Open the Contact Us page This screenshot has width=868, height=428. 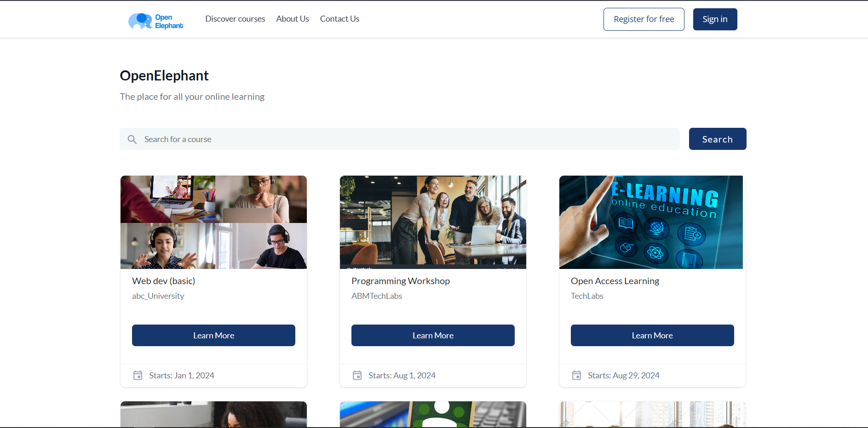(x=339, y=19)
